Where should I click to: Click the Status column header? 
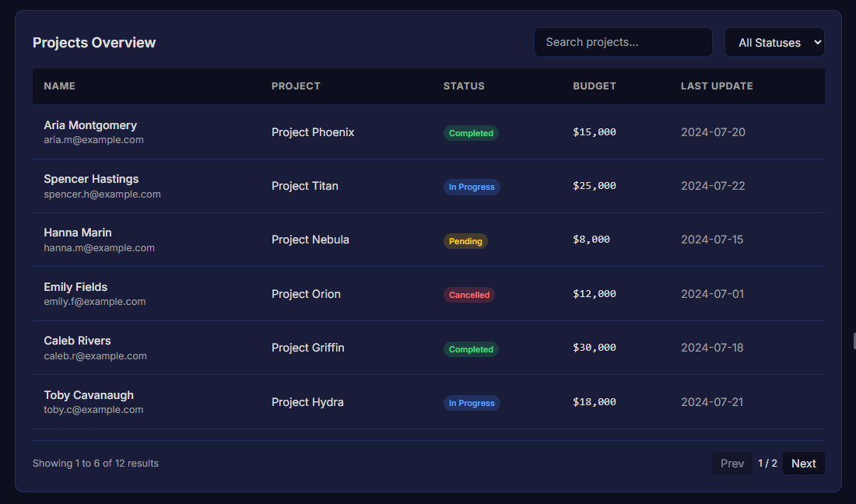(464, 86)
